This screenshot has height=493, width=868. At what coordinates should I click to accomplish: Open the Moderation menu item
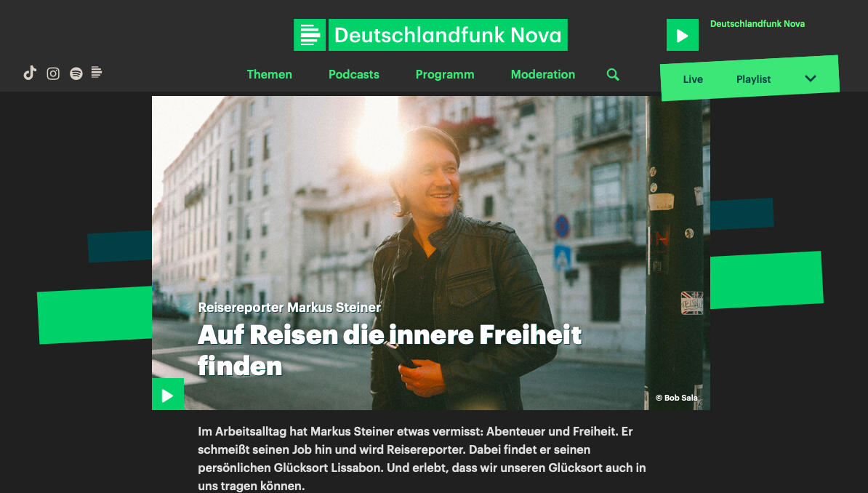(543, 75)
